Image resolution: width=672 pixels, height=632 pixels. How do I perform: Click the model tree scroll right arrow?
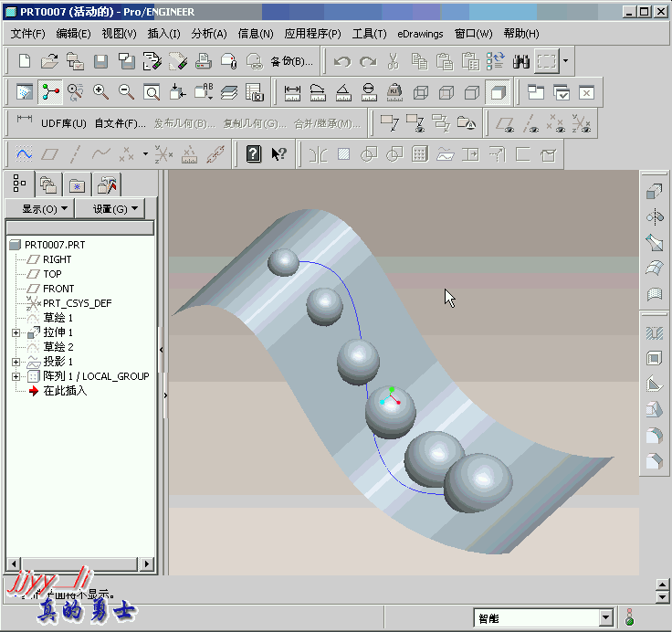tap(147, 564)
